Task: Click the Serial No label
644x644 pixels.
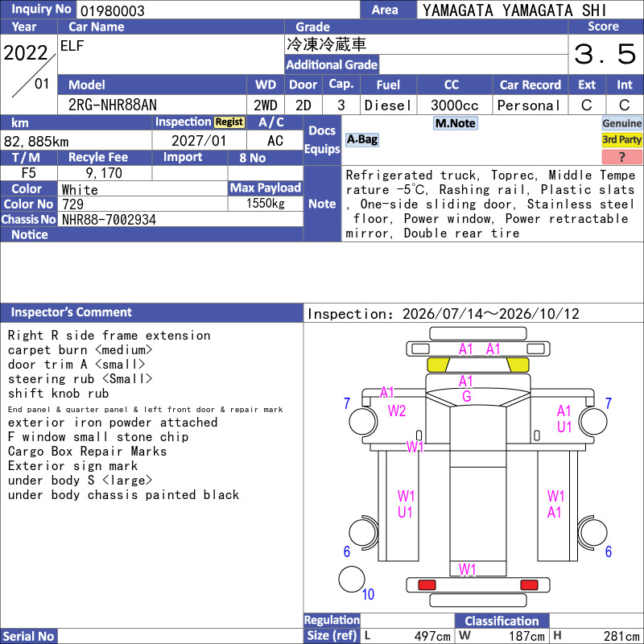Action: click(x=29, y=636)
